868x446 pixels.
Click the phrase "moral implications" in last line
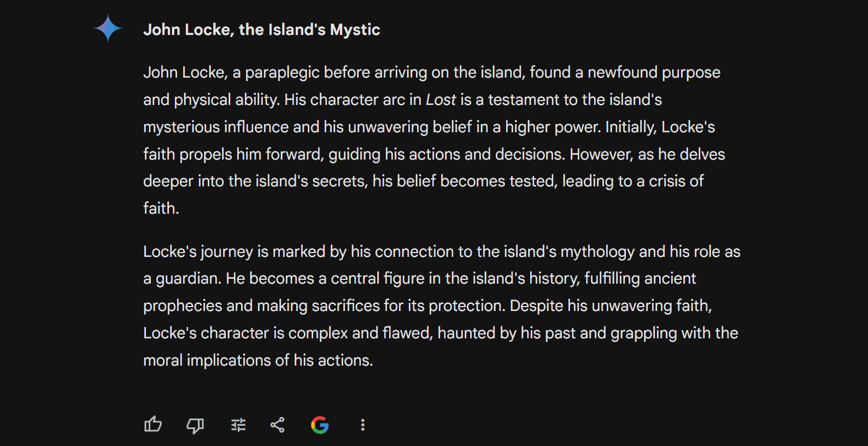tap(207, 361)
